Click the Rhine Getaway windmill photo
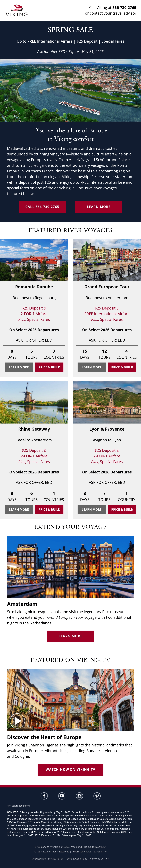The image size is (141, 868). (x=34, y=402)
